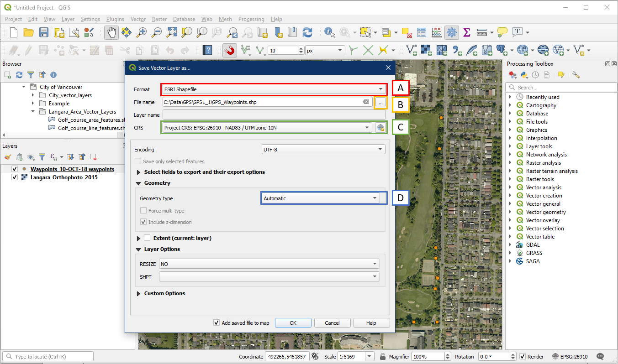Viewport: 618px width, 364px height.
Task: Open the Geometry type Automatic dropdown
Action: click(x=321, y=198)
